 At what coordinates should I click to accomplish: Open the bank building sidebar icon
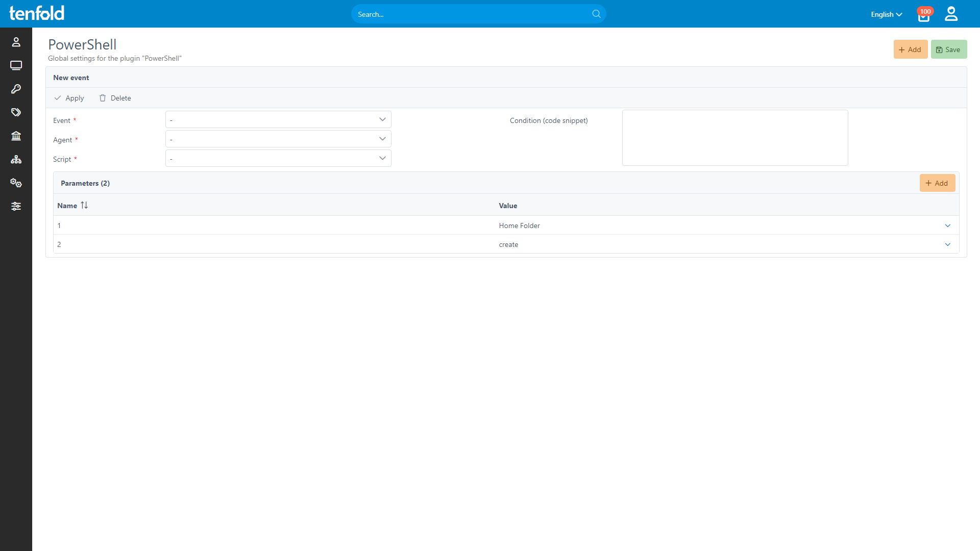(x=16, y=136)
